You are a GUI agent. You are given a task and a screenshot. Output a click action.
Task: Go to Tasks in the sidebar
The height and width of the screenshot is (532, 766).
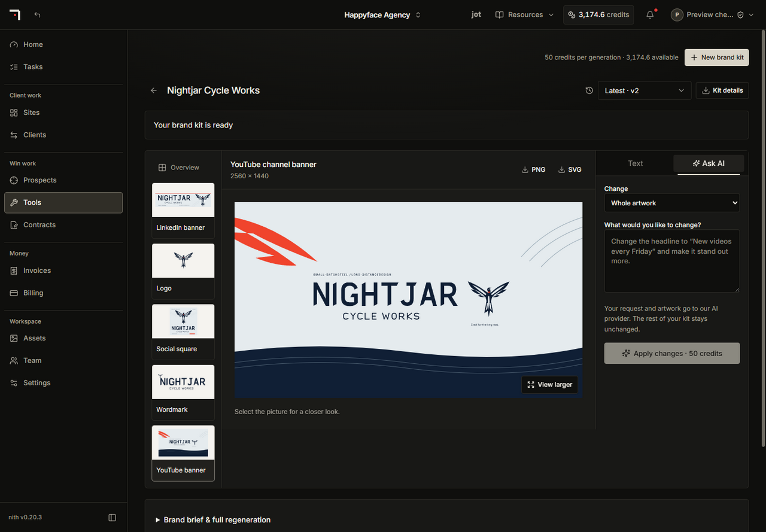click(x=63, y=66)
